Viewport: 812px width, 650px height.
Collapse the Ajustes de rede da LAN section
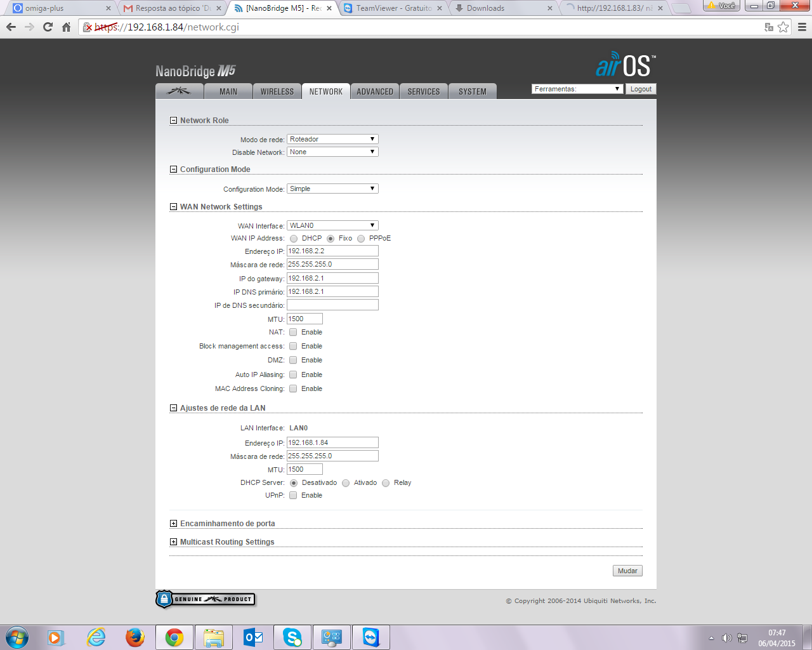173,408
